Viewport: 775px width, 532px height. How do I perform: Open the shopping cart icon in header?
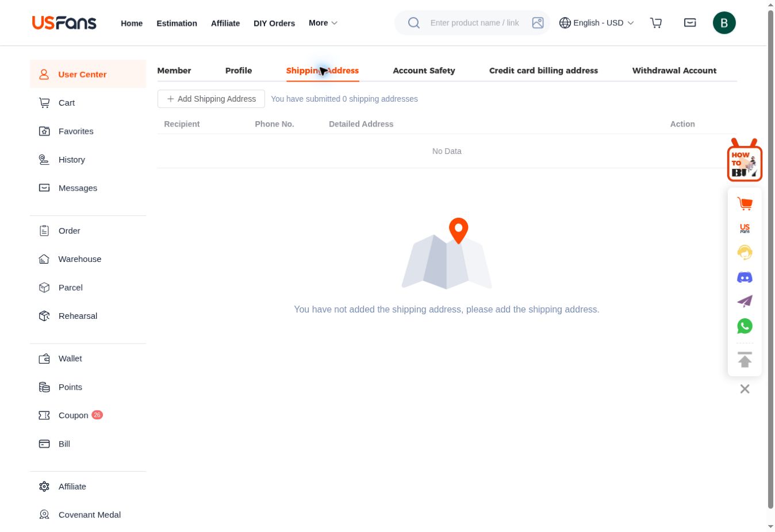[x=656, y=23]
